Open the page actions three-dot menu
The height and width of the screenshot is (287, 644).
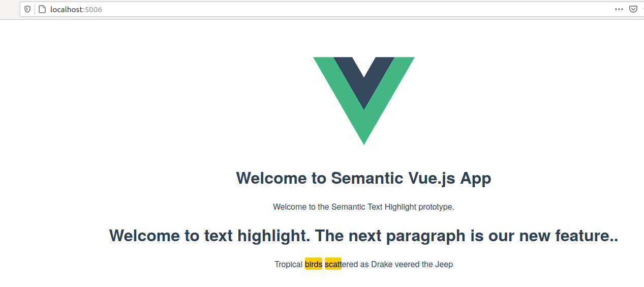pyautogui.click(x=619, y=9)
